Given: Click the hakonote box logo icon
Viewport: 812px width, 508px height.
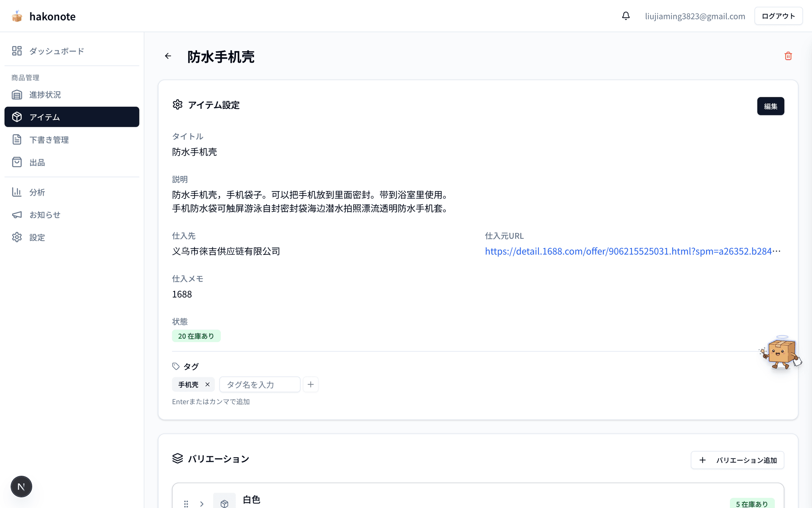Looking at the screenshot, I should click(17, 16).
